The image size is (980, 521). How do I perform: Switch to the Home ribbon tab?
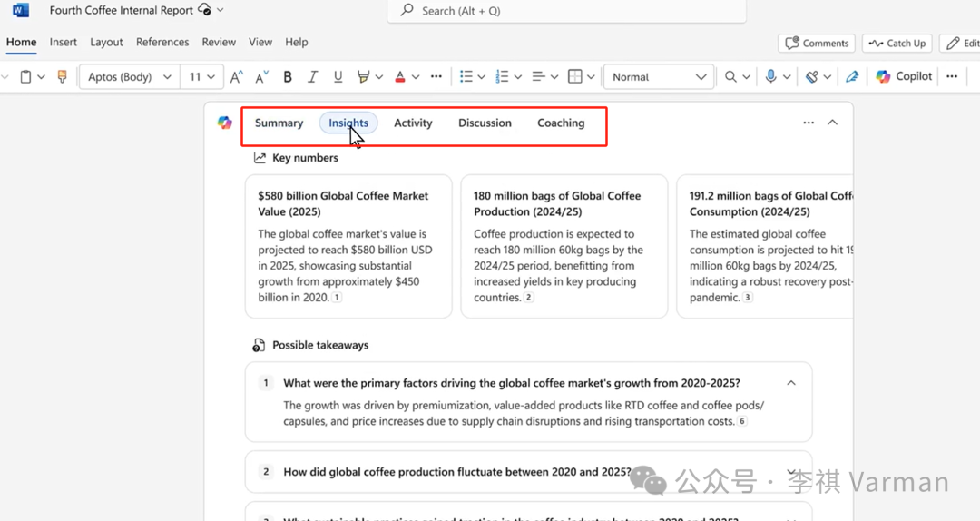(x=21, y=42)
